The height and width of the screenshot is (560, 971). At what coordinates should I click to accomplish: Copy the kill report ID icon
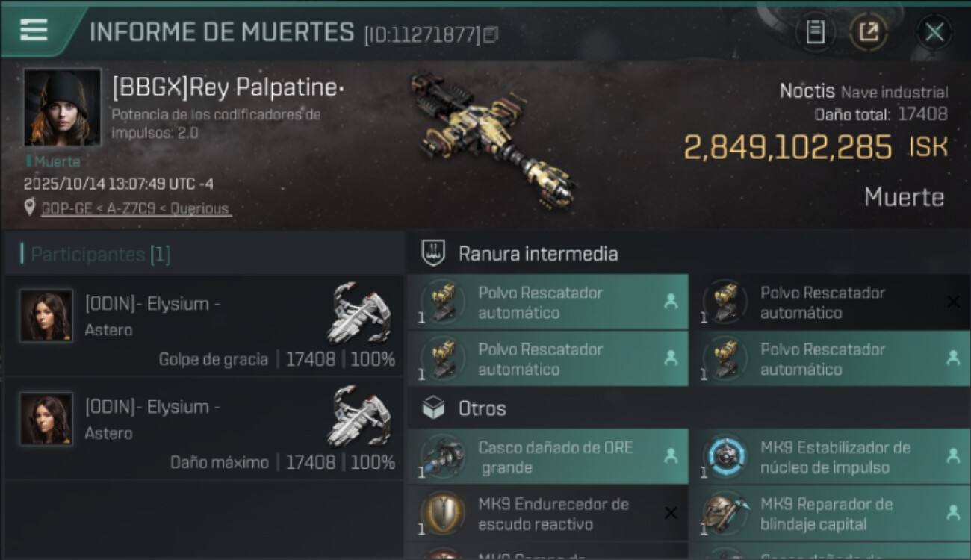pyautogui.click(x=491, y=34)
